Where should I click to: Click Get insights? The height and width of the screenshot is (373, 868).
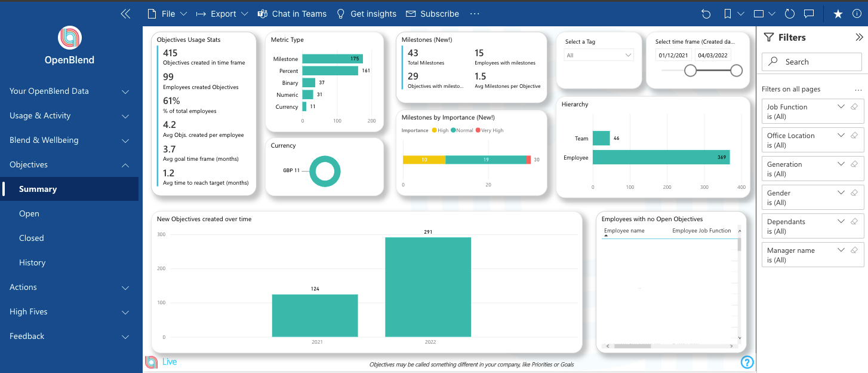click(x=366, y=14)
